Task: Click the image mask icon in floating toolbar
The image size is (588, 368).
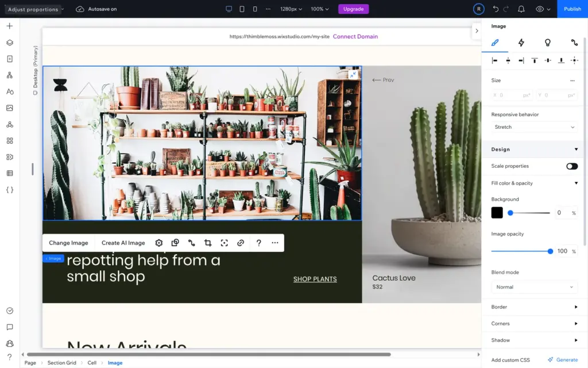Action: (x=175, y=243)
